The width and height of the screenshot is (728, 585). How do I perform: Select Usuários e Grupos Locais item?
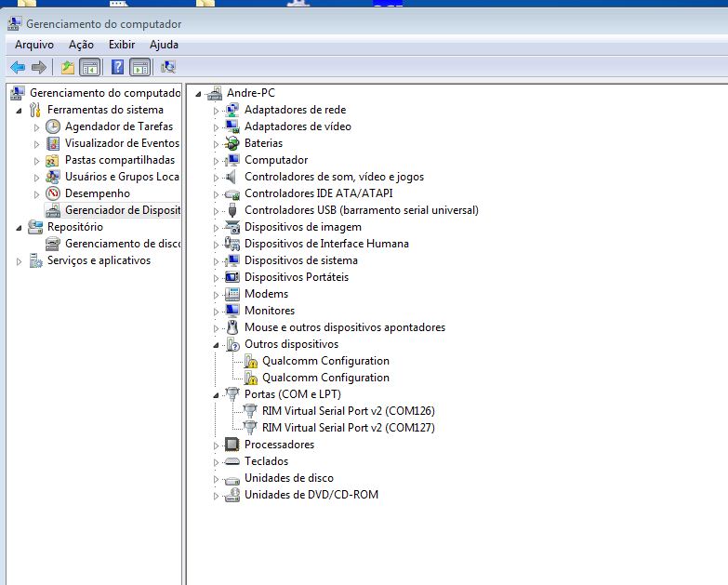pyautogui.click(x=122, y=177)
